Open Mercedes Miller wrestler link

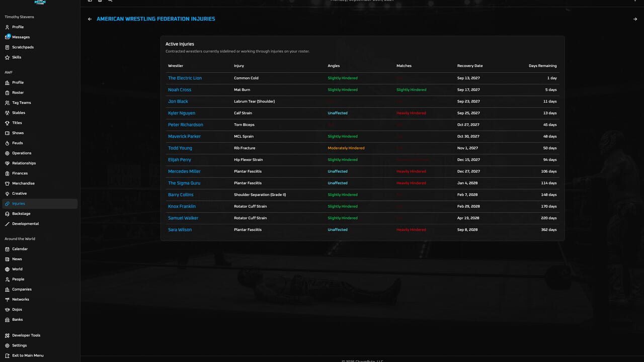[x=184, y=171]
